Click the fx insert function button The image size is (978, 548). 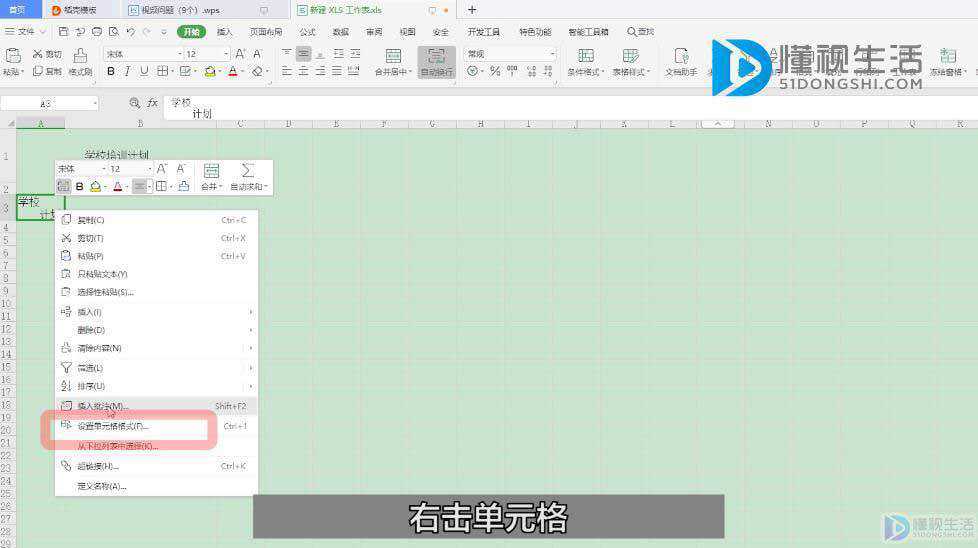pyautogui.click(x=152, y=103)
